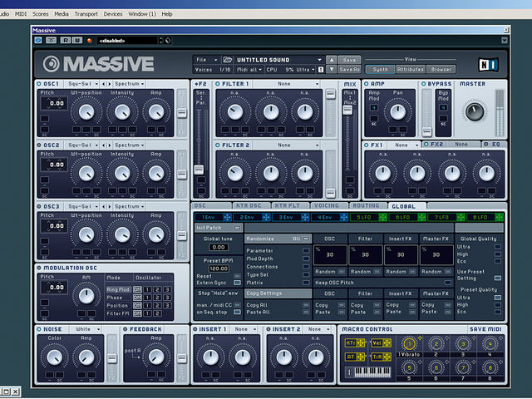The height and width of the screenshot is (399, 532).
Task: Click the KTr macro source handle
Action: [x=360, y=343]
